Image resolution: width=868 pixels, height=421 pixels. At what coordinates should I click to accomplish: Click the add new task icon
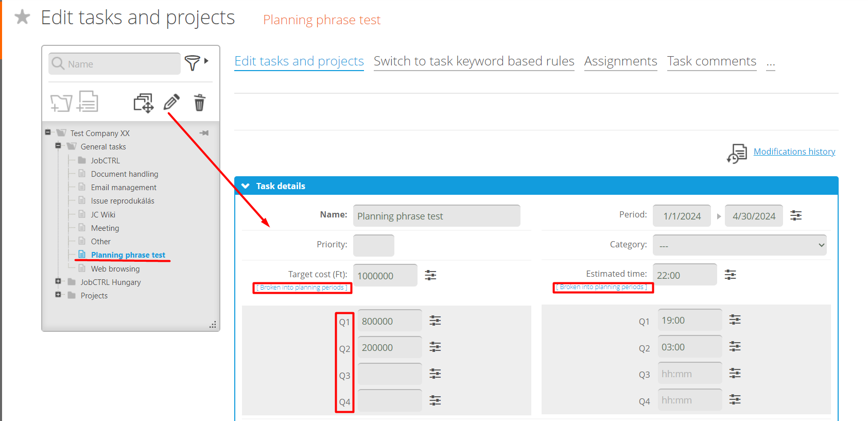pos(88,102)
